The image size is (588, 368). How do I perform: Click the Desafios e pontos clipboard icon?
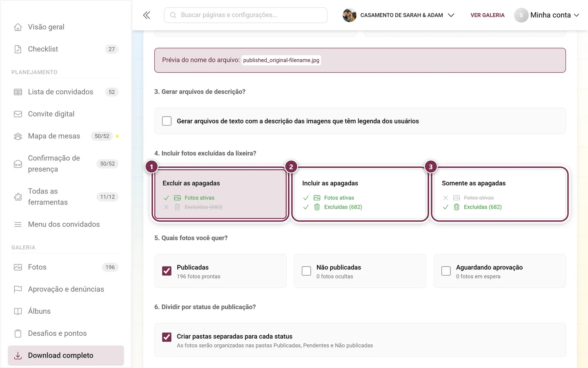(18, 334)
